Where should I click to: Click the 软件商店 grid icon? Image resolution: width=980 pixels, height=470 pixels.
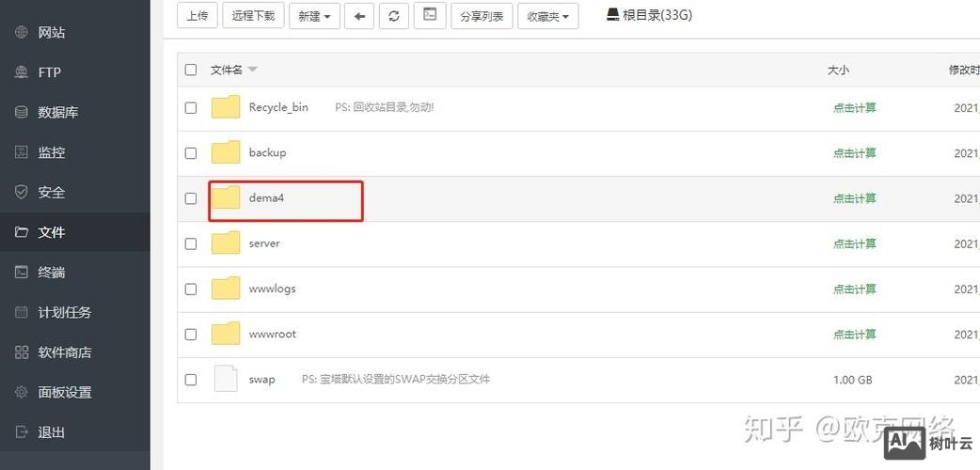(22, 352)
